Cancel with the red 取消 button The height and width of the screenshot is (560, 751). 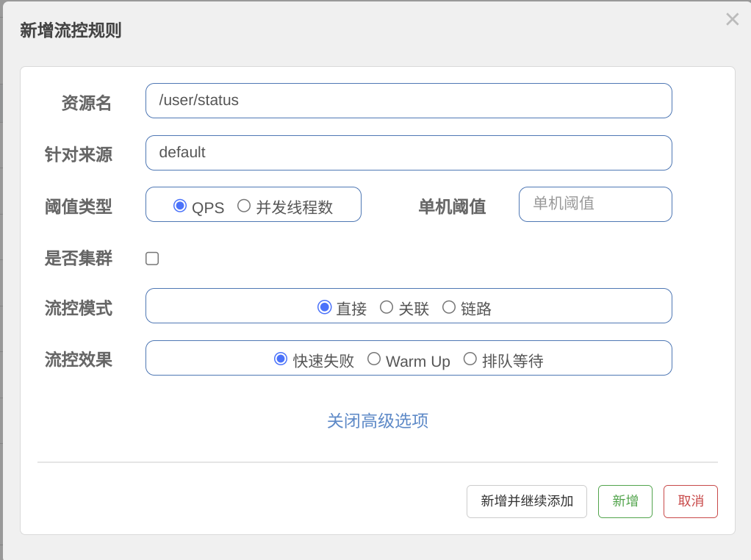[691, 501]
